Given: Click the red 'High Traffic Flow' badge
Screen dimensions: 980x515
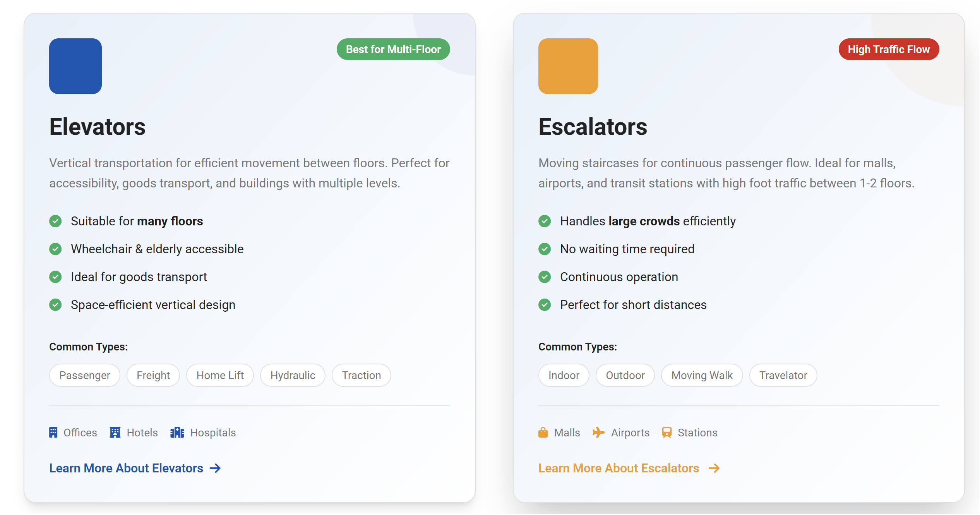Looking at the screenshot, I should click(x=889, y=49).
